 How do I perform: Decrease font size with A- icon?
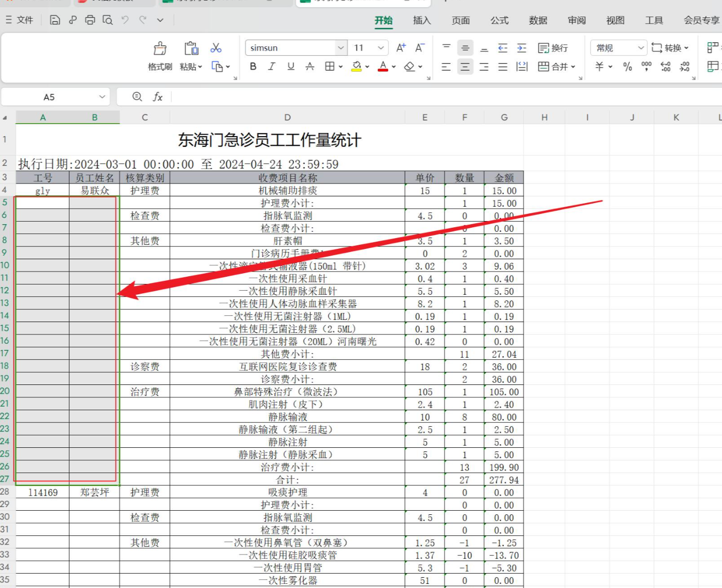click(x=420, y=48)
